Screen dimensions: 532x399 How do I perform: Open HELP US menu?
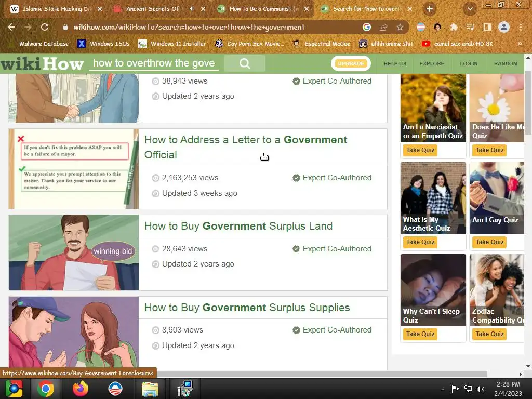(395, 64)
